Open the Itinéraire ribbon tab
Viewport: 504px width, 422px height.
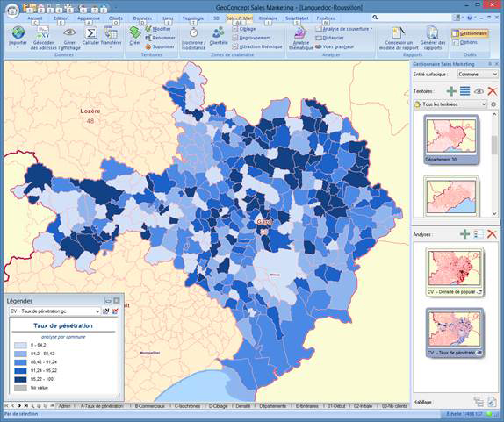click(268, 18)
